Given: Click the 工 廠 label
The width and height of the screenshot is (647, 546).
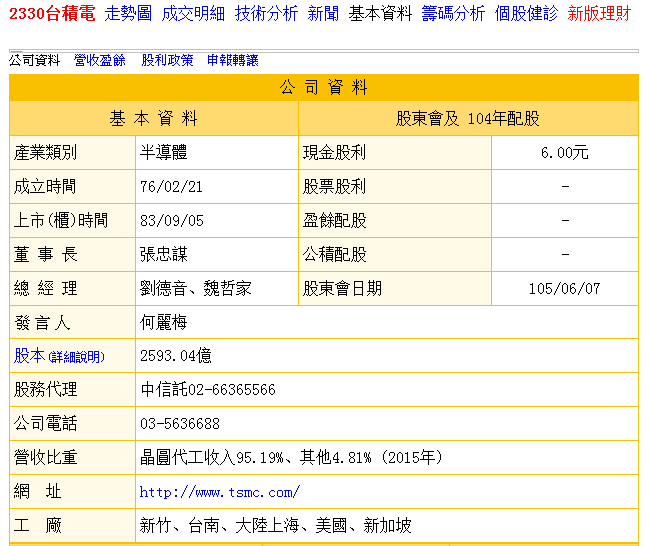Looking at the screenshot, I should (x=38, y=525).
